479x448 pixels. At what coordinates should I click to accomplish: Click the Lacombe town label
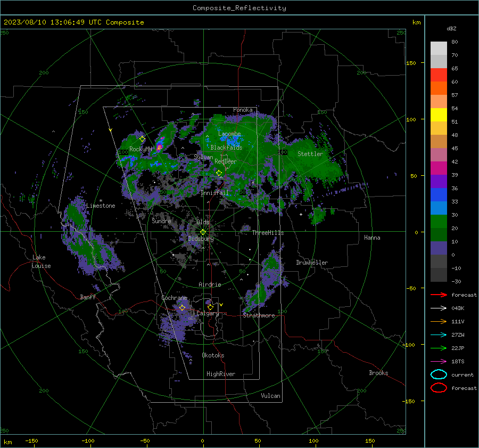tap(229, 134)
